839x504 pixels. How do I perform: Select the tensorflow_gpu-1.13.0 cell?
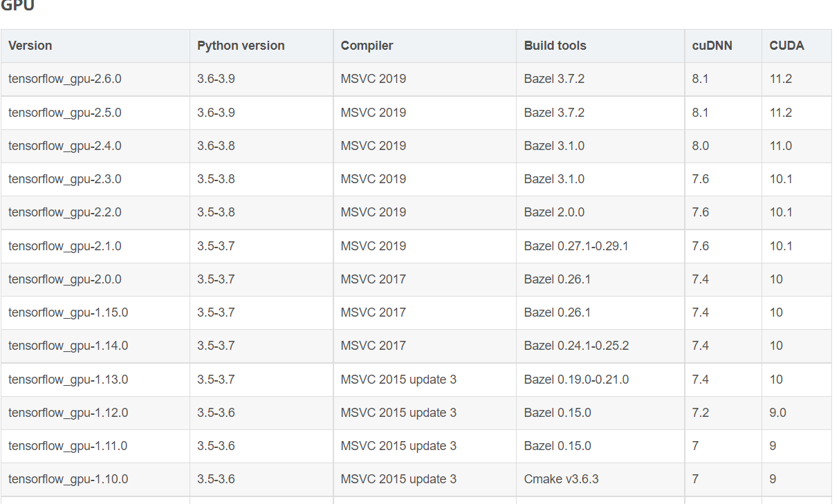95,380
